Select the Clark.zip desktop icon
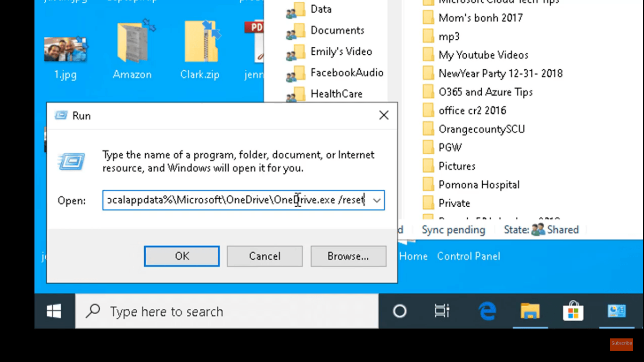The width and height of the screenshot is (644, 362). tap(200, 50)
